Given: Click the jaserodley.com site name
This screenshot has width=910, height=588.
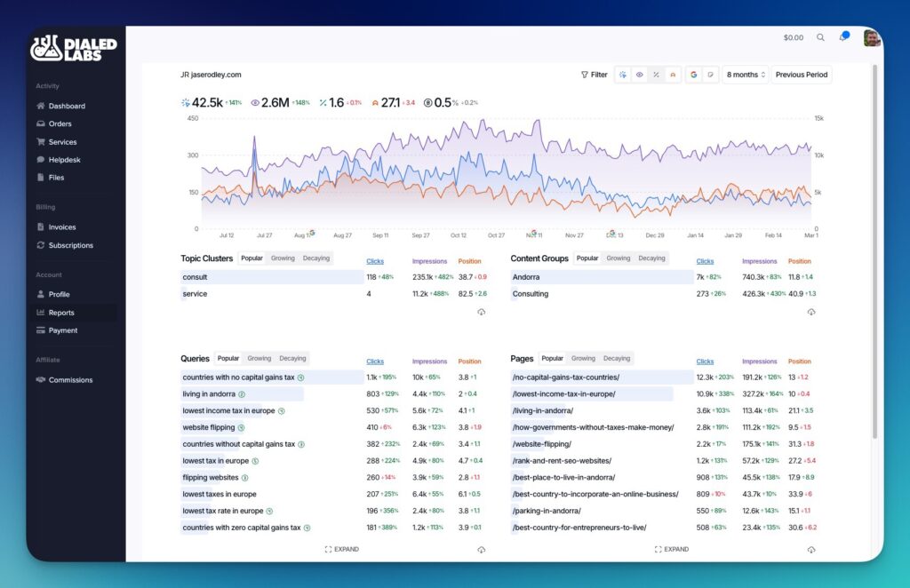Looking at the screenshot, I should tap(216, 75).
